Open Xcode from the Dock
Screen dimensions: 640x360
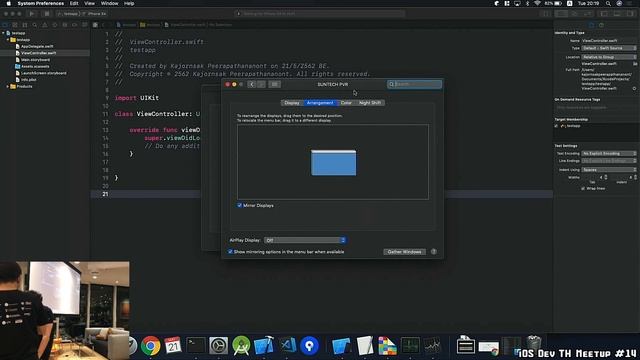click(x=264, y=346)
